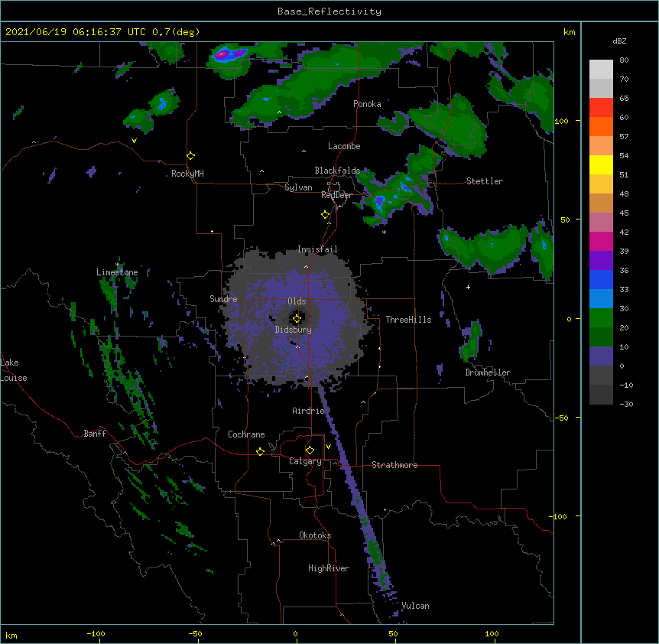Click the Blackfalds city label
Screen dimensions: 659x644
point(337,171)
